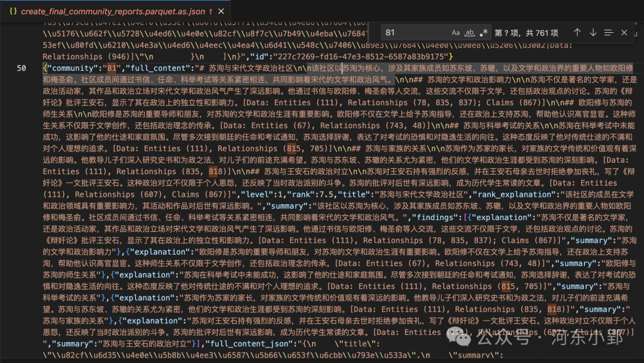The width and height of the screenshot is (644, 363).
Task: Toggle Match Case (Aa) in the find widget
Action: point(455,32)
